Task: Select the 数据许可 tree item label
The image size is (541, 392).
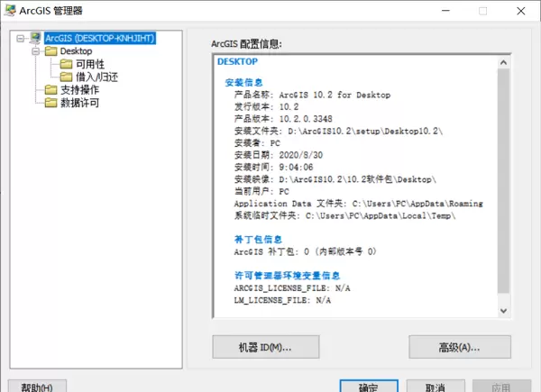Action: 79,102
